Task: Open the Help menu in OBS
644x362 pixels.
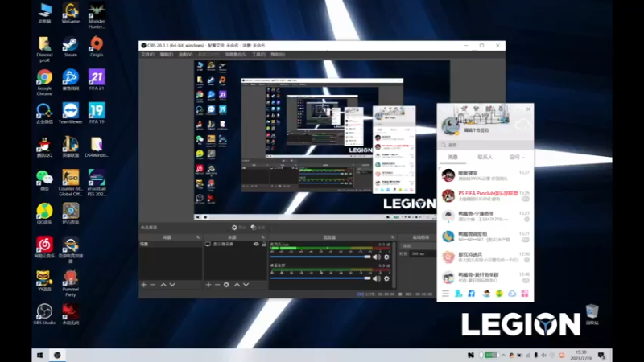Action: [278, 55]
